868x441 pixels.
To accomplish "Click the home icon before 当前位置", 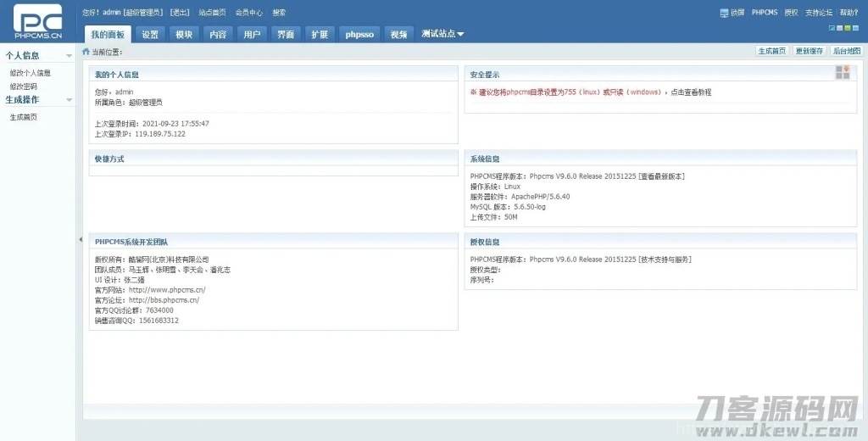I will coord(86,52).
